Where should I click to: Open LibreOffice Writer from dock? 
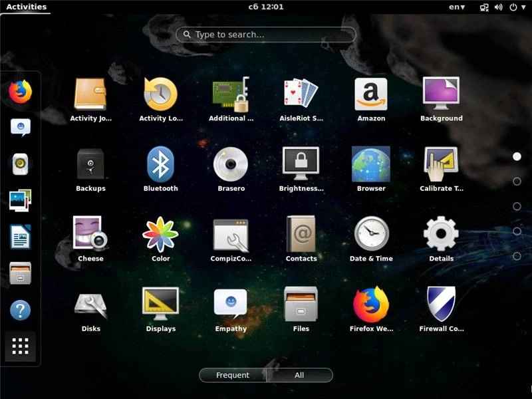21,237
